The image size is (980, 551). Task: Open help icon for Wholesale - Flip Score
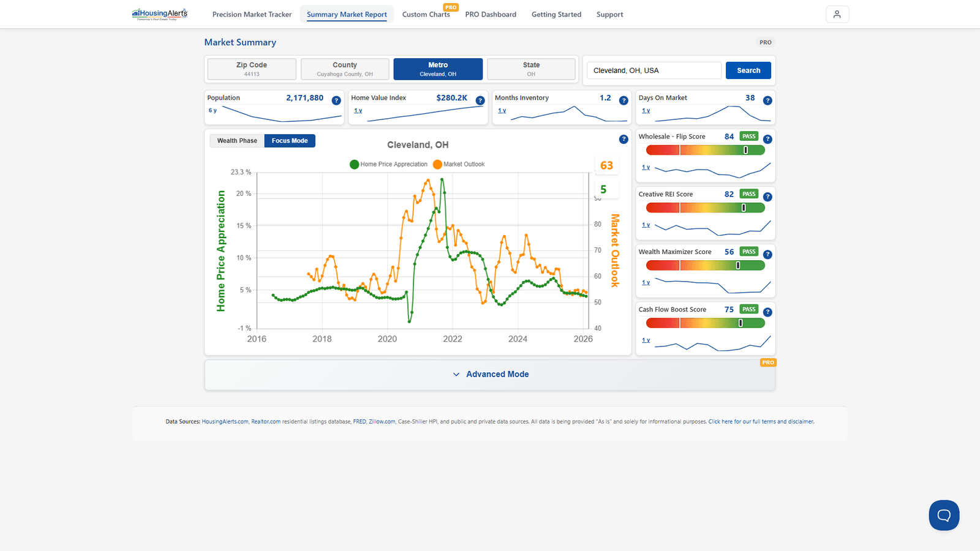767,139
